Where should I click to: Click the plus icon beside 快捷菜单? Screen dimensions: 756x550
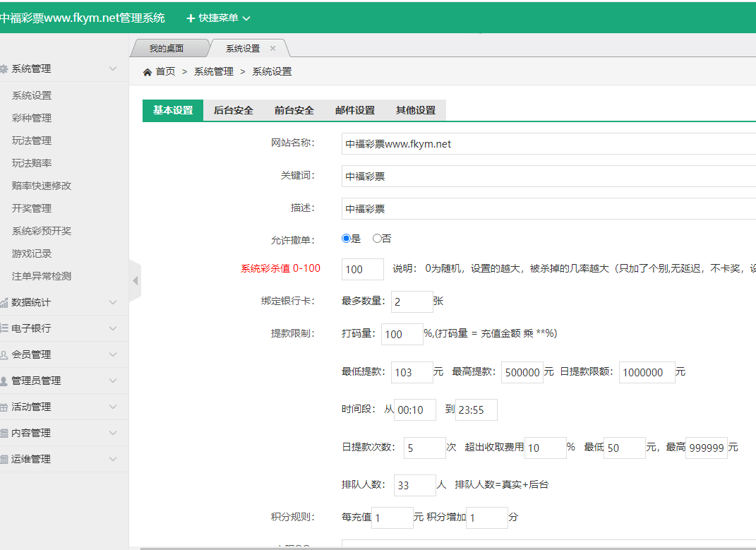(190, 18)
